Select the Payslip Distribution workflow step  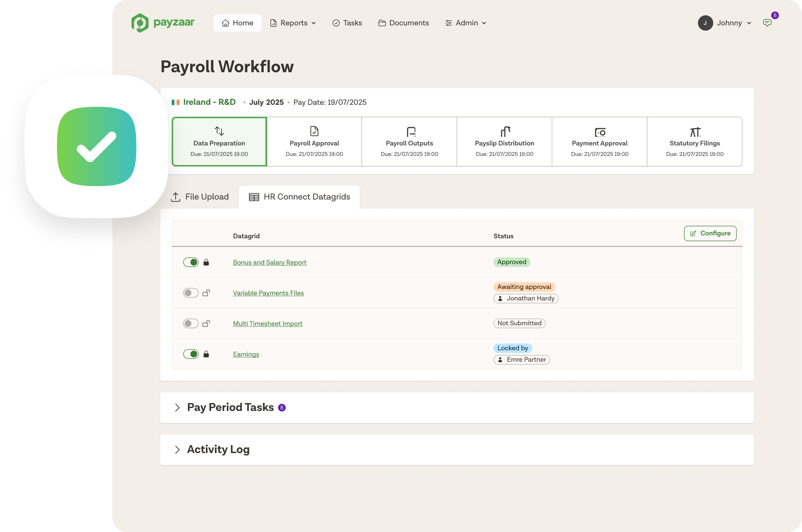pyautogui.click(x=505, y=142)
